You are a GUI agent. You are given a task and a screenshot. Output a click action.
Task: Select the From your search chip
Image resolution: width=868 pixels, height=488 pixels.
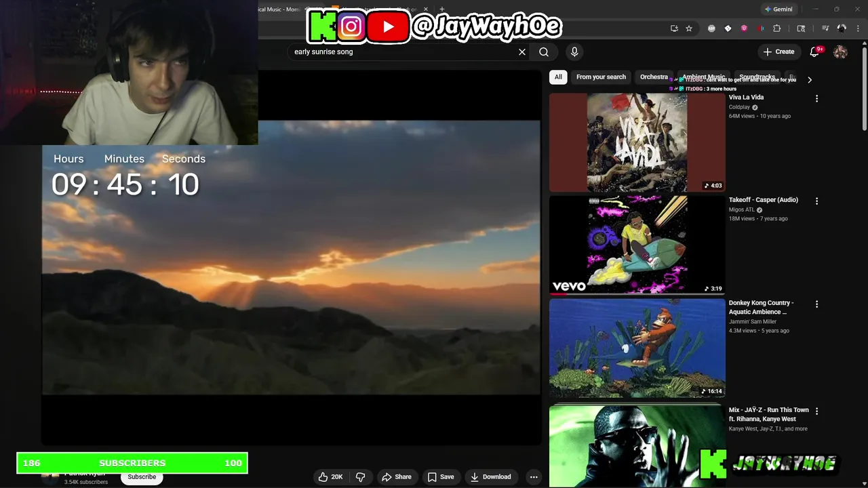point(601,77)
